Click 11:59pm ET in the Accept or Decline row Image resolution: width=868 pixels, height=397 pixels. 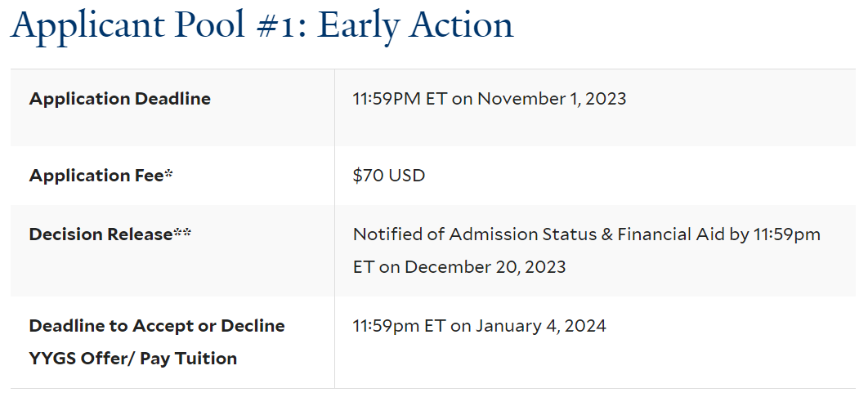399,326
